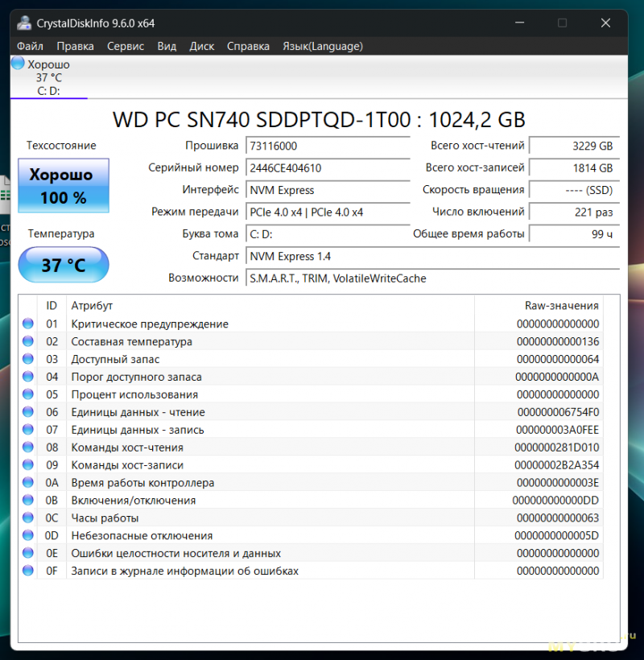Click the 'ID' column header
This screenshot has width=644, height=660.
(52, 306)
